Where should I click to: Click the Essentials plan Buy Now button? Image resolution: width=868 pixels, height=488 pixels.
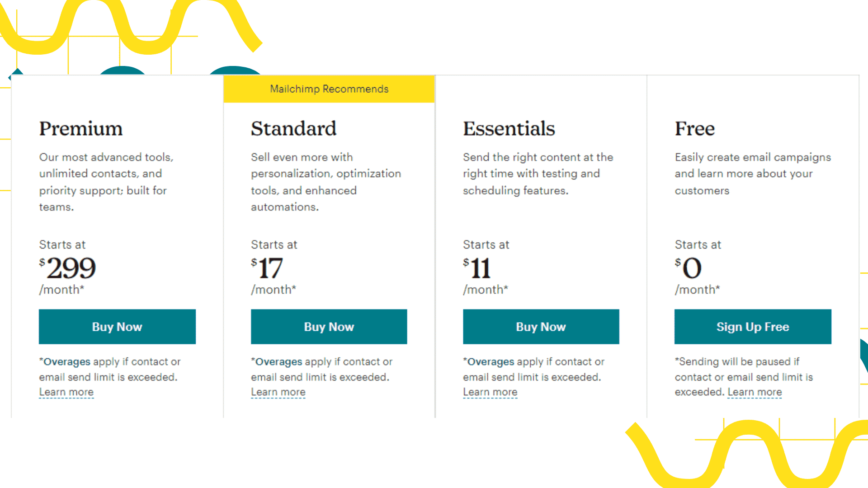(x=540, y=327)
